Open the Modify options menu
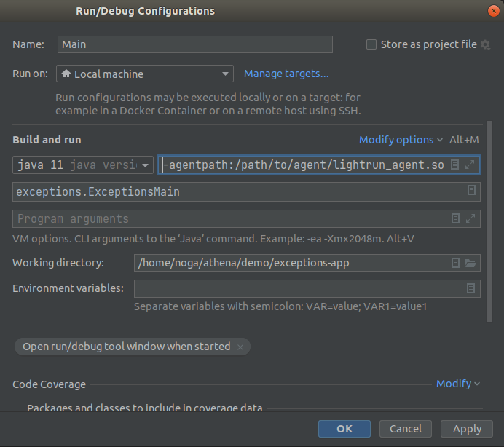Image resolution: width=504 pixels, height=447 pixels. [401, 140]
